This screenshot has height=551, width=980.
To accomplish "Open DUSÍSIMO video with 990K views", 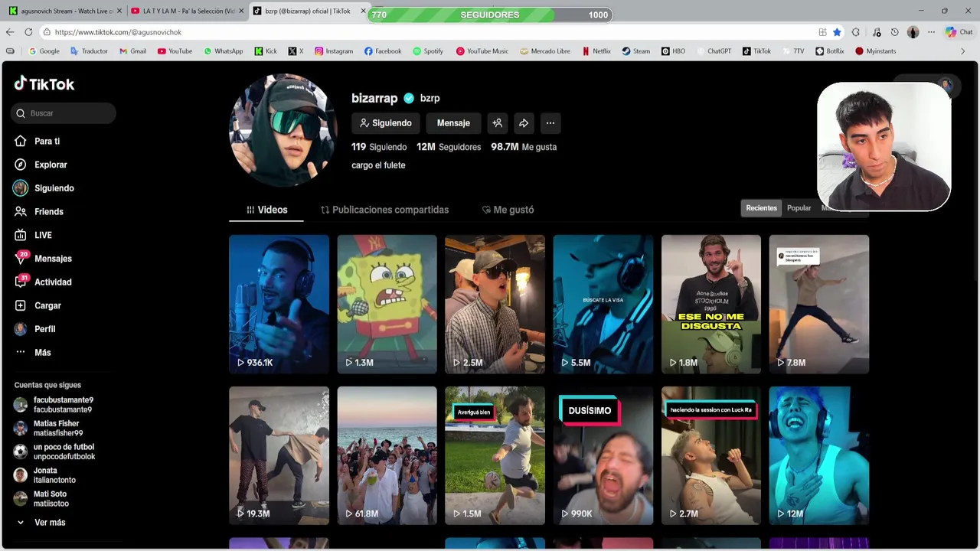I will coord(603,455).
